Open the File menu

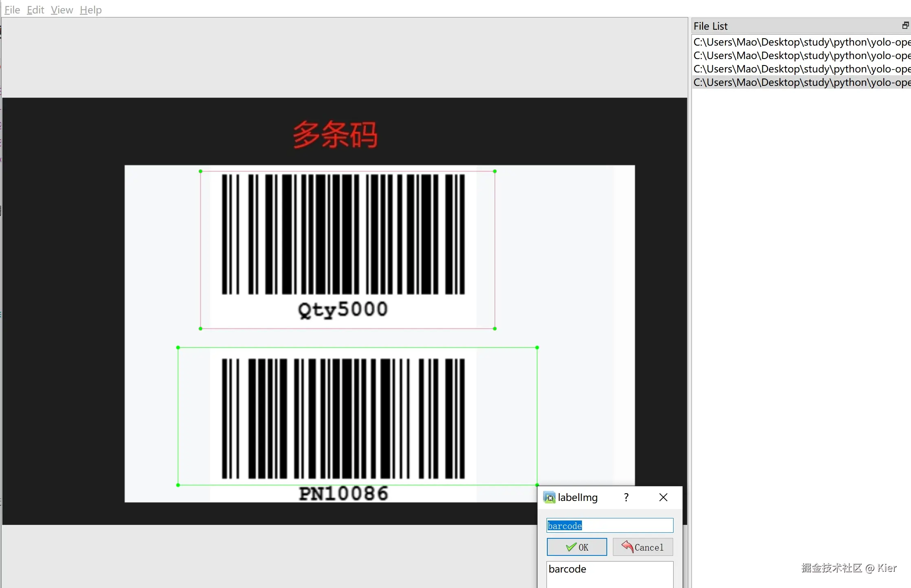tap(12, 10)
